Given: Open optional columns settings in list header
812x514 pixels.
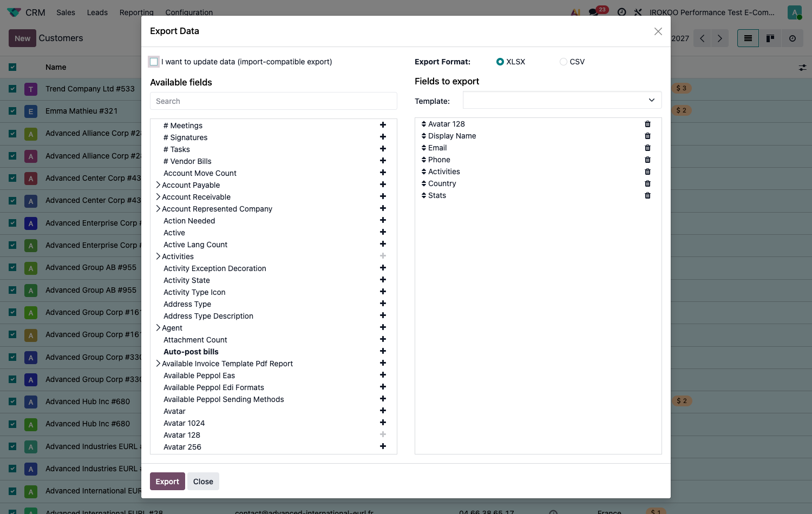Looking at the screenshot, I should pos(802,68).
